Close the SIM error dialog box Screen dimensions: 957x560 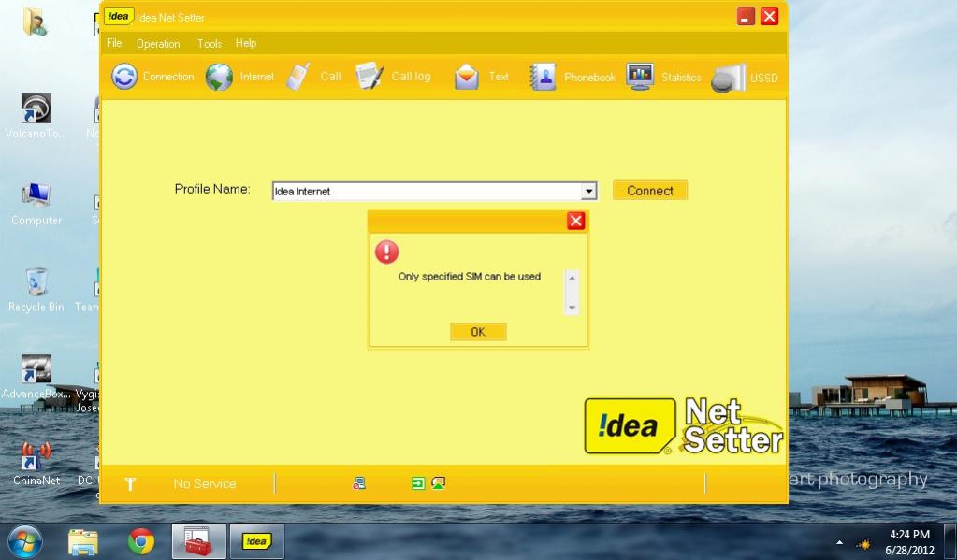pyautogui.click(x=576, y=221)
